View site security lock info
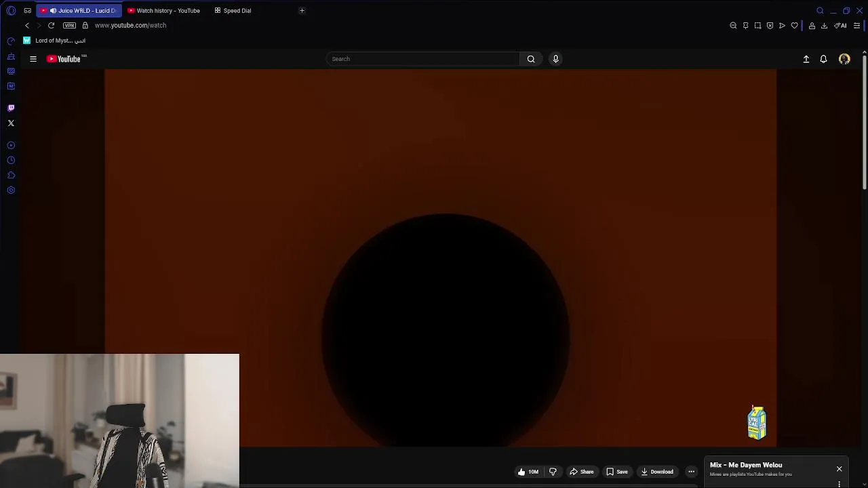 pyautogui.click(x=85, y=26)
